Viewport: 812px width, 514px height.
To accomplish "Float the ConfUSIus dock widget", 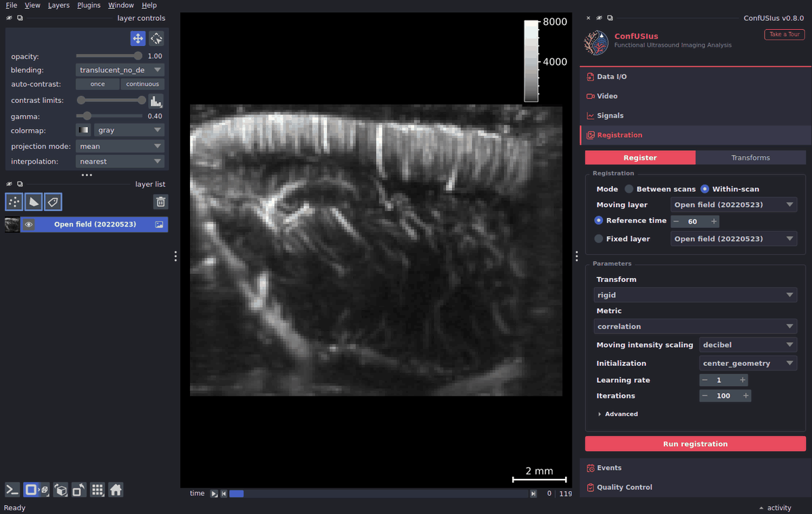I will 610,18.
